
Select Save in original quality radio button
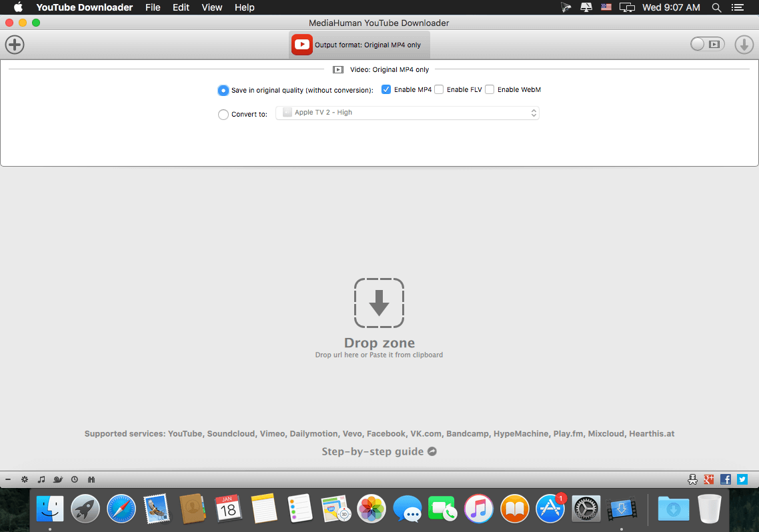[223, 91]
